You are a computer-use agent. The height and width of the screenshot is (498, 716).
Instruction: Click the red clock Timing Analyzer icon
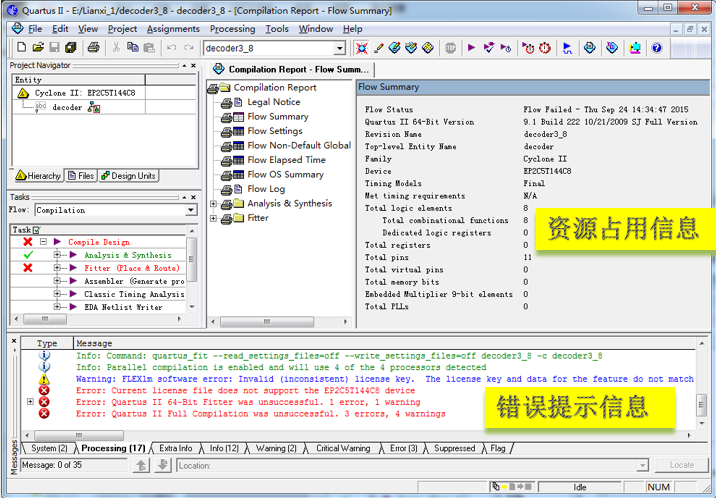545,48
